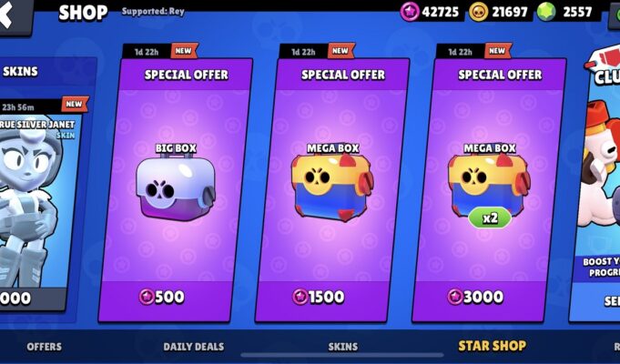The width and height of the screenshot is (620, 364).
Task: Click the horizontal scroll indicator bar
Action: click(x=342, y=355)
